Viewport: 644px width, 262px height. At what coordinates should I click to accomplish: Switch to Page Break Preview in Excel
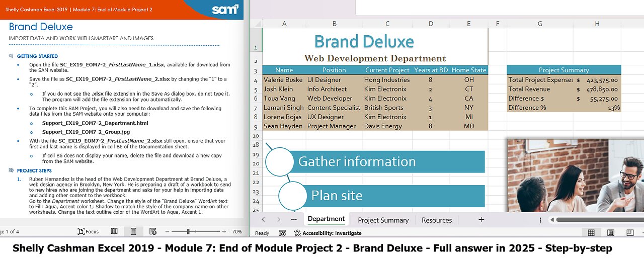point(629,233)
